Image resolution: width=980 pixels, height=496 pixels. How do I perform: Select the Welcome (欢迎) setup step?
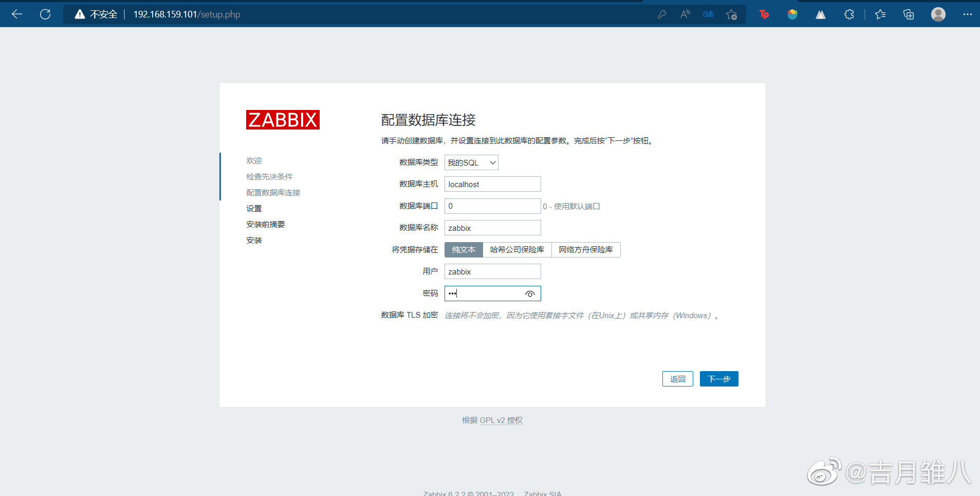pyautogui.click(x=254, y=161)
